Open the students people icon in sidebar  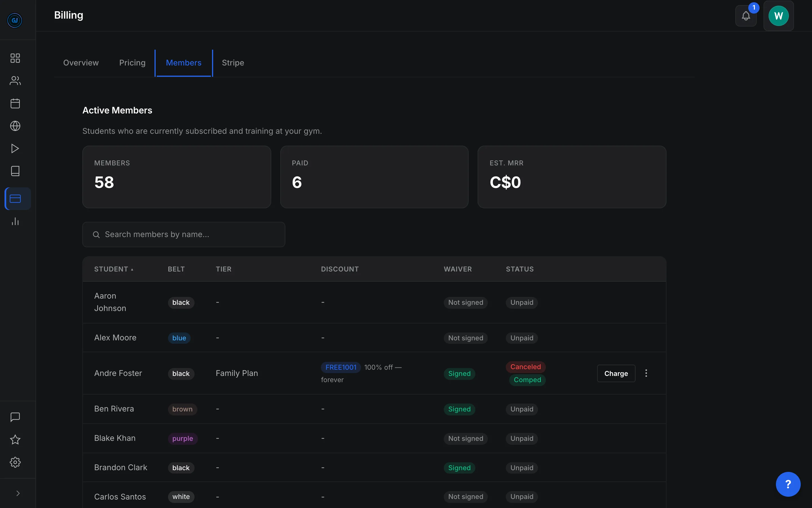[x=15, y=81]
